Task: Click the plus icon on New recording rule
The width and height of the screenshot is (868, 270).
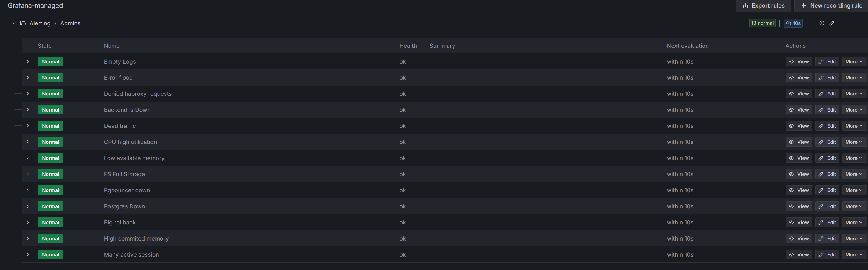Action: click(x=804, y=6)
